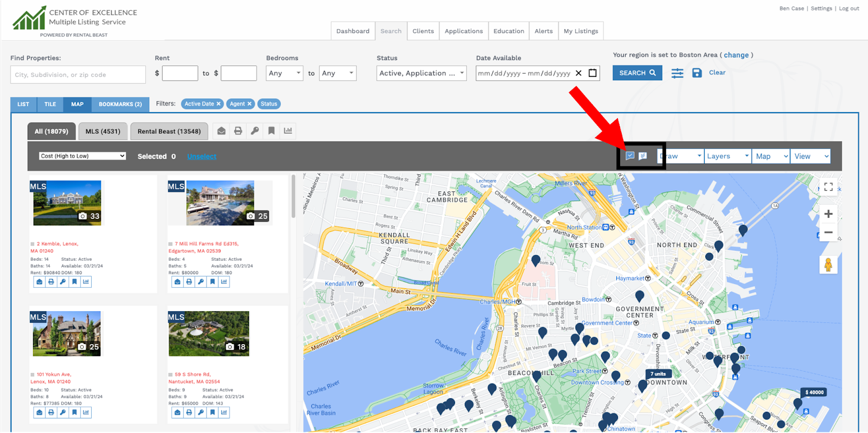
Task: Click the checkmark speech-bubble icon above the map
Action: pyautogui.click(x=630, y=156)
